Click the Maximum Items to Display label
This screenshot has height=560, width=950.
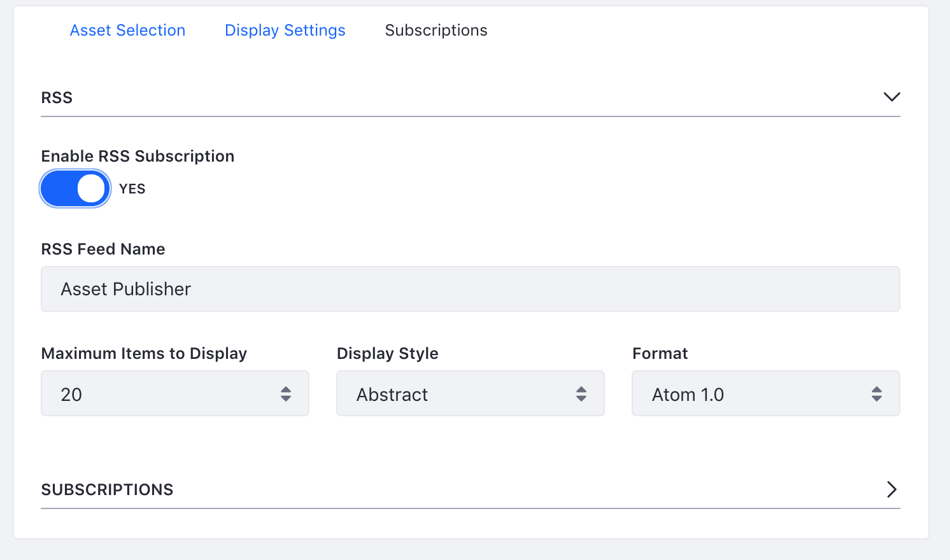coord(145,354)
